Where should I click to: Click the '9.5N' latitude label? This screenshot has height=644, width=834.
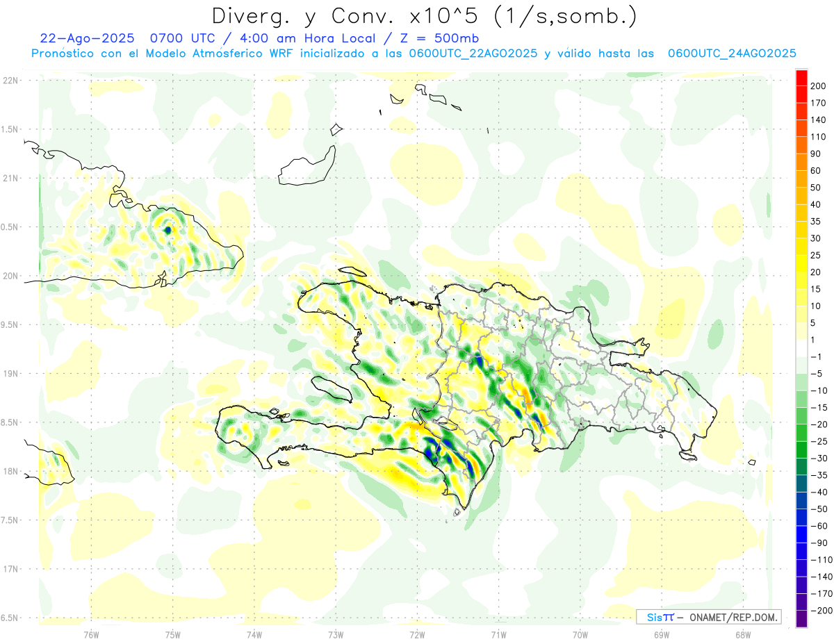click(10, 324)
